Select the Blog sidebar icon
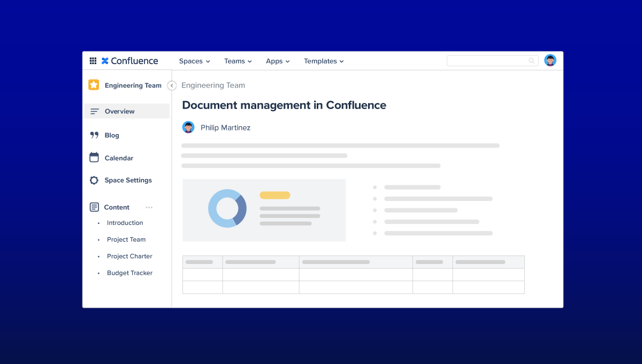 pyautogui.click(x=94, y=135)
